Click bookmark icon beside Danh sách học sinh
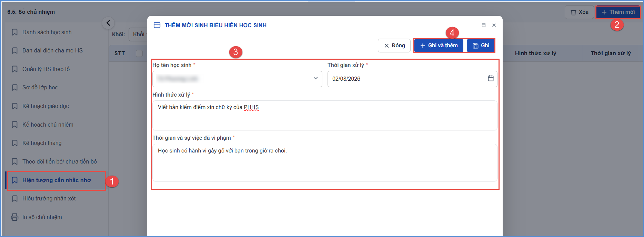 [15, 32]
